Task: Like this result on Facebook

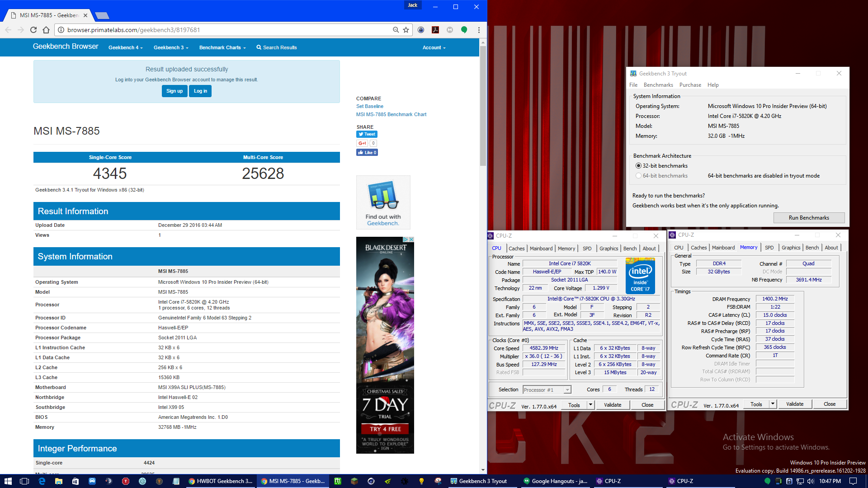Action: 367,153
